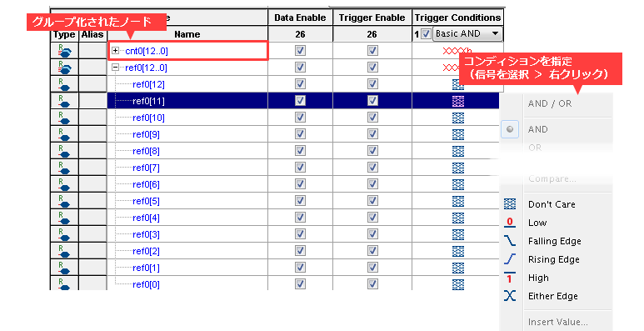Screen dimensions: 644x331
Task: Toggle Trigger Enable checkbox for ref0[0]
Action: [372, 284]
